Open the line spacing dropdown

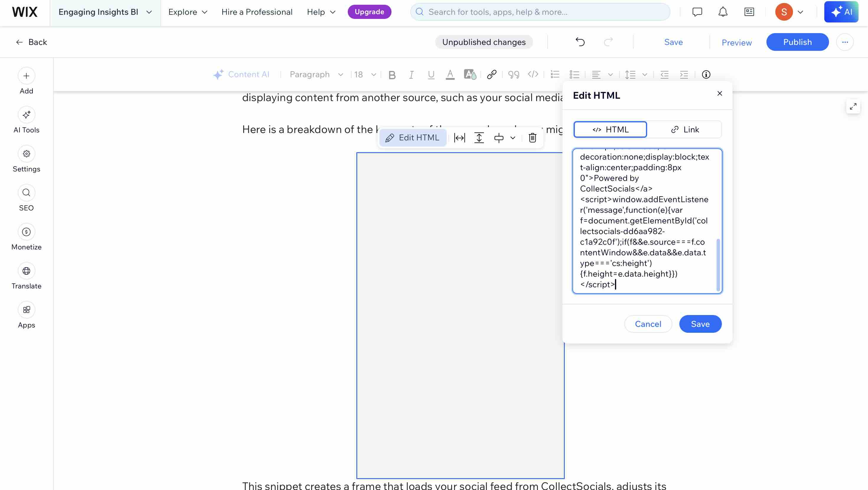tap(636, 74)
